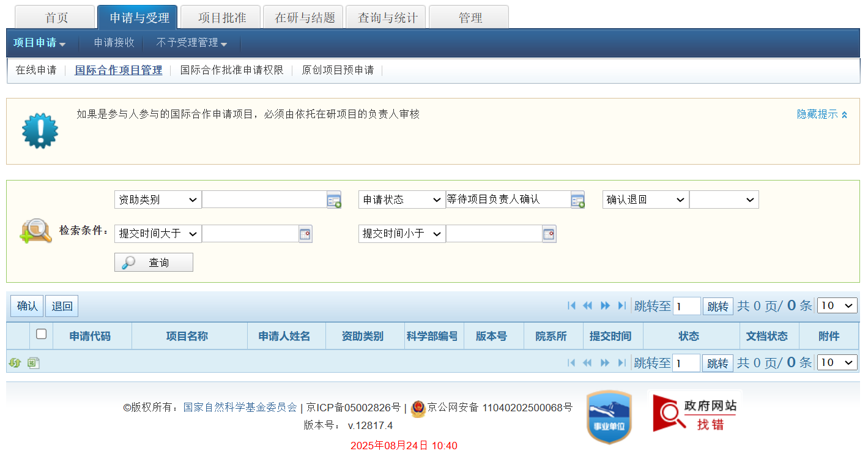Click the 确认 button above the table
Image resolution: width=868 pixels, height=459 pixels.
27,306
